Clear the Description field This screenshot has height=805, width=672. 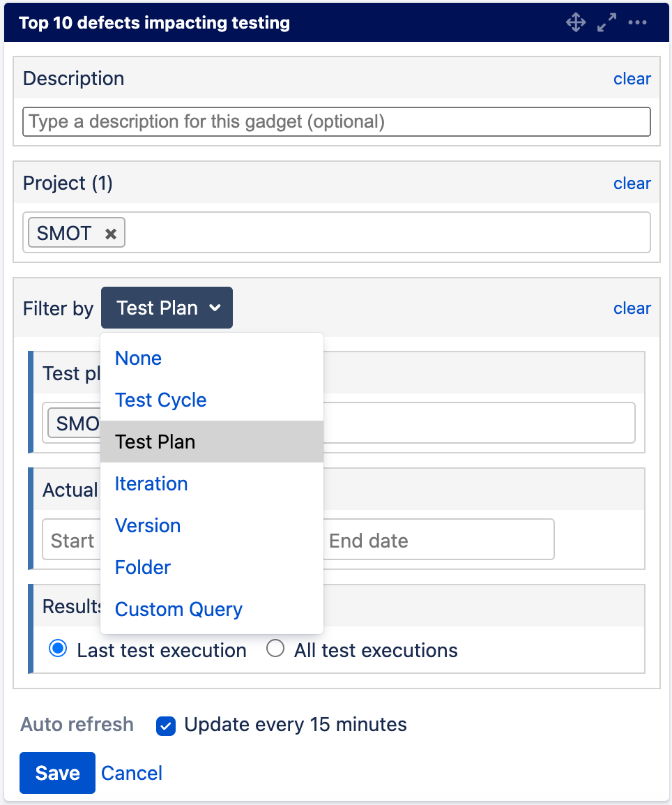[632, 78]
